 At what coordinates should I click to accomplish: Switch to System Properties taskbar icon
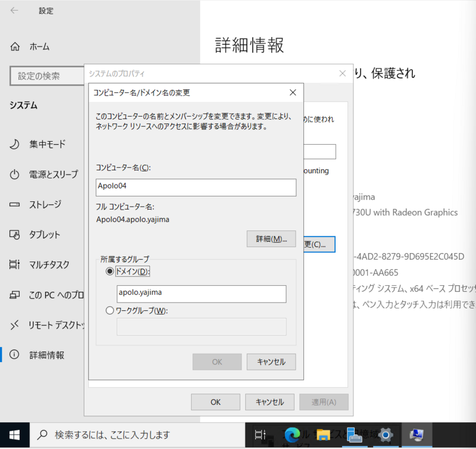[416, 435]
